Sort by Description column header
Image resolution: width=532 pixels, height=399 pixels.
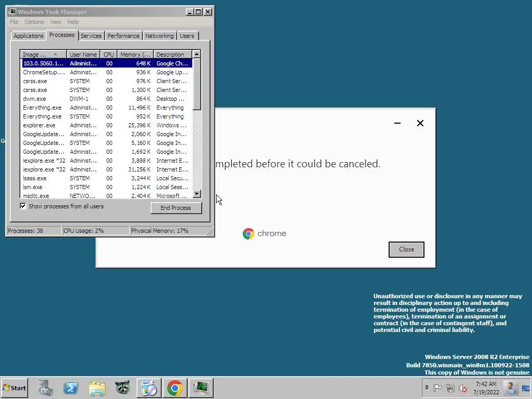pyautogui.click(x=172, y=54)
